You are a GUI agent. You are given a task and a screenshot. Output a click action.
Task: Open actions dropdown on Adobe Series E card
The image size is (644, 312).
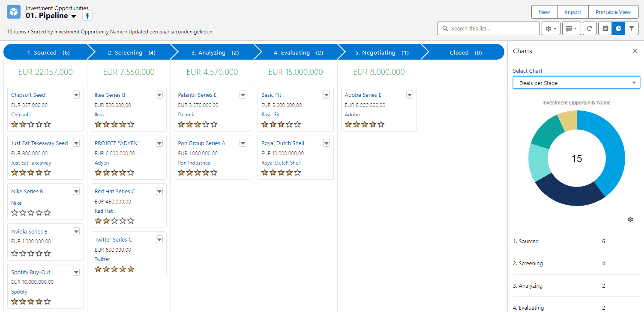pyautogui.click(x=410, y=95)
